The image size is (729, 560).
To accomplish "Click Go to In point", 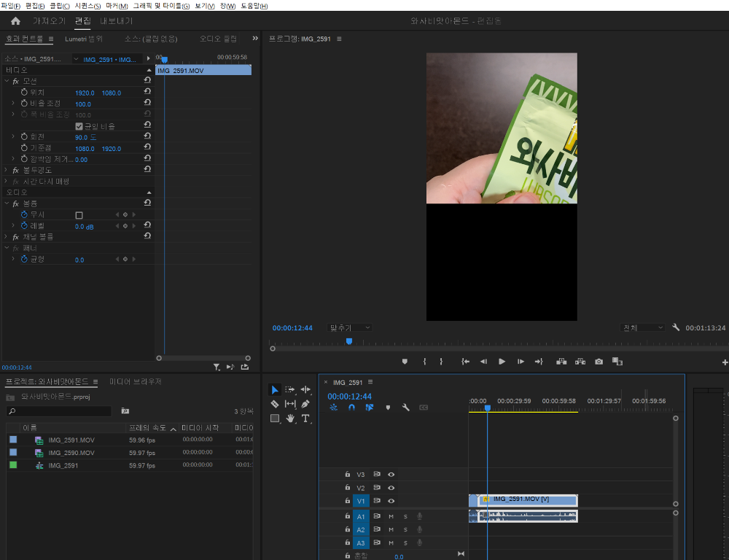I will [465, 362].
